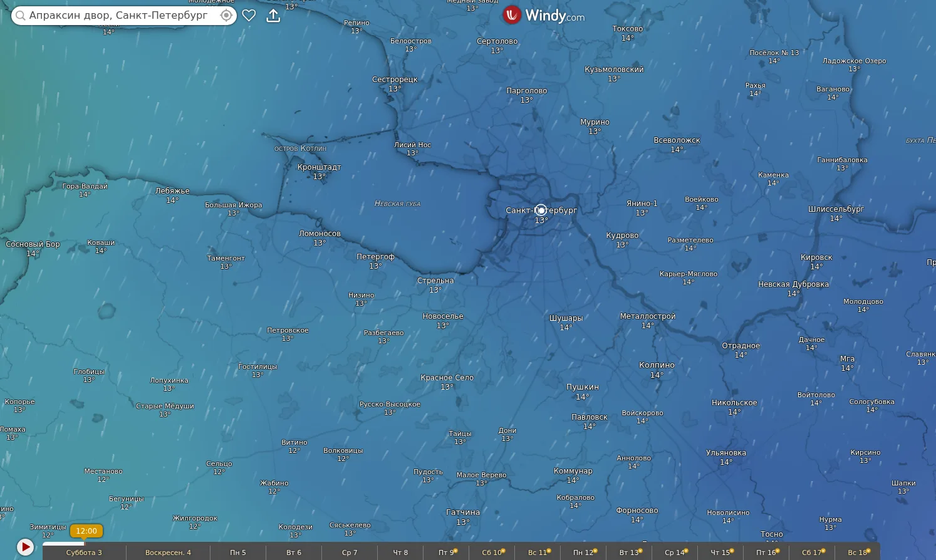Select Чт 8 in timeline
The image size is (936, 560).
(x=400, y=552)
